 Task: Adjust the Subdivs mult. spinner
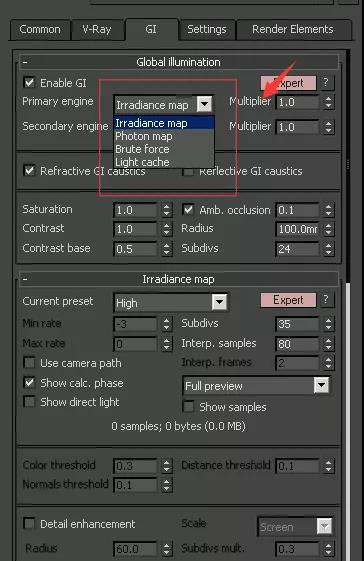point(329,549)
